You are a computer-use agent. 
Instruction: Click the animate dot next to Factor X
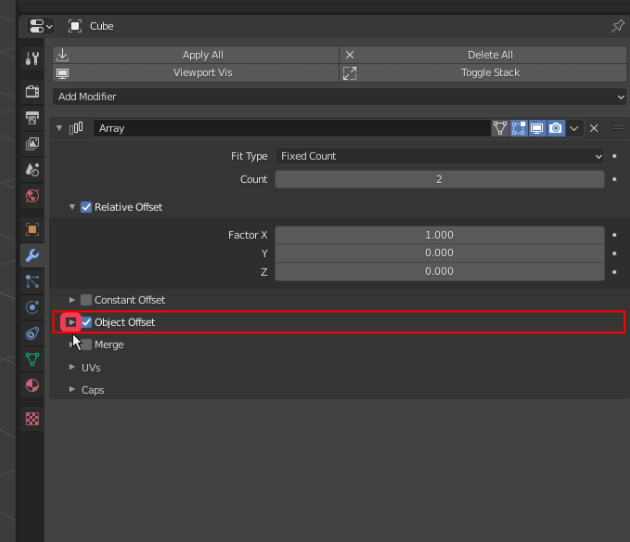click(614, 235)
